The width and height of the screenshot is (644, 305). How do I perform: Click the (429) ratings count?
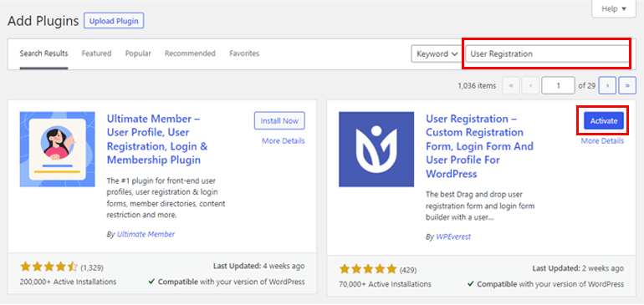pos(408,270)
